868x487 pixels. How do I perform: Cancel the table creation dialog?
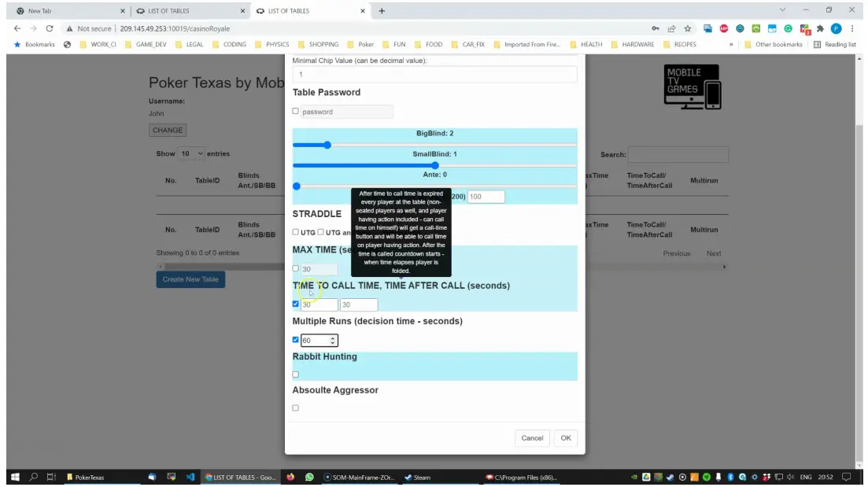point(532,437)
